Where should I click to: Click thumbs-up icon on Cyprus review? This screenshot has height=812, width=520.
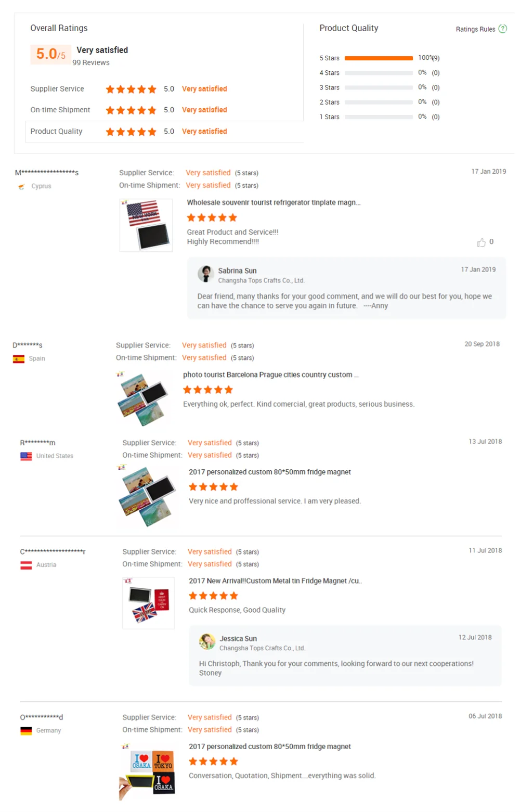pos(481,242)
